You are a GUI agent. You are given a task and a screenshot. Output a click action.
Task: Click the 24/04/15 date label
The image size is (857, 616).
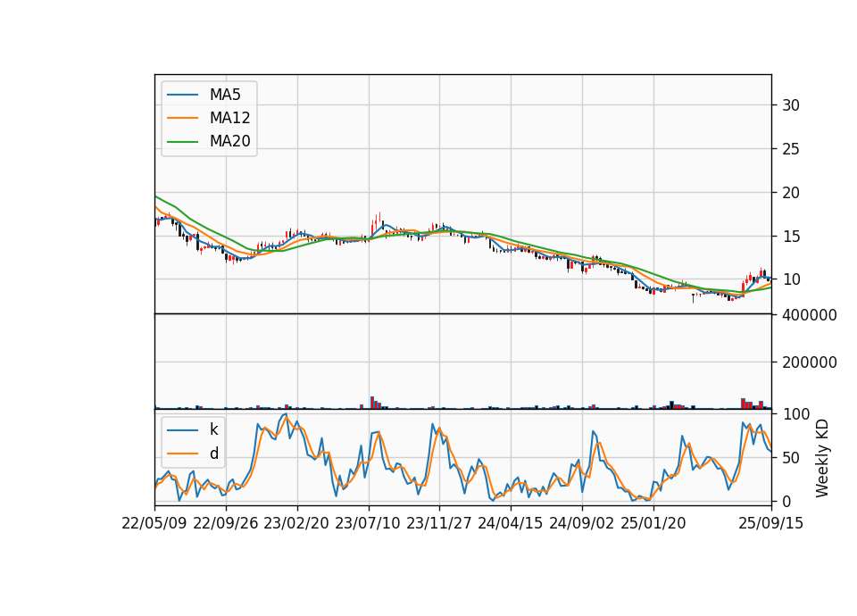point(511,523)
